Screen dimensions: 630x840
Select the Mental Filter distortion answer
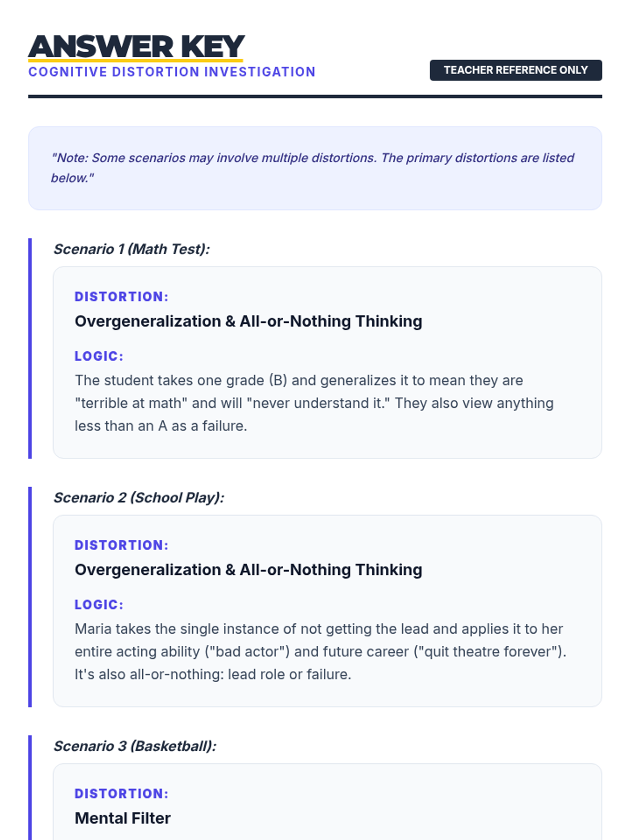122,818
